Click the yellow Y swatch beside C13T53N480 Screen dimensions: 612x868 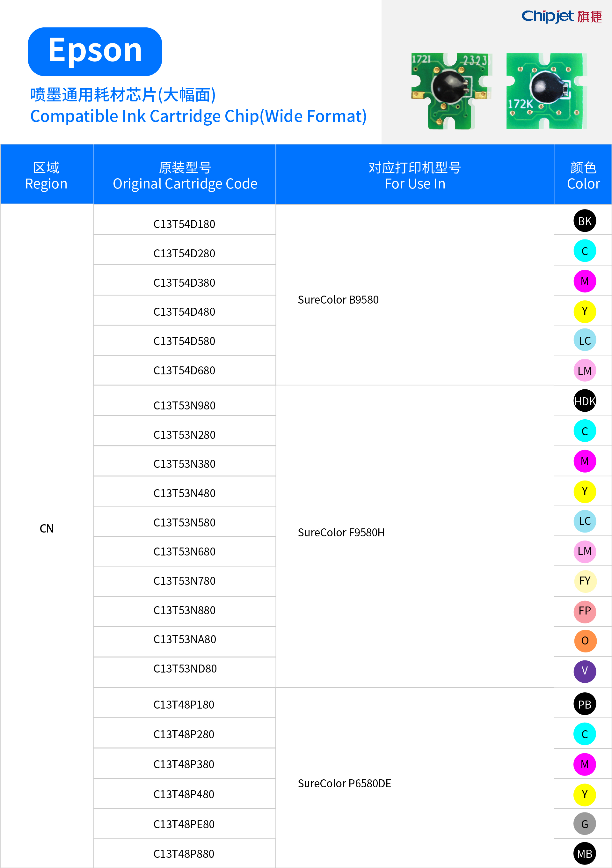585,491
